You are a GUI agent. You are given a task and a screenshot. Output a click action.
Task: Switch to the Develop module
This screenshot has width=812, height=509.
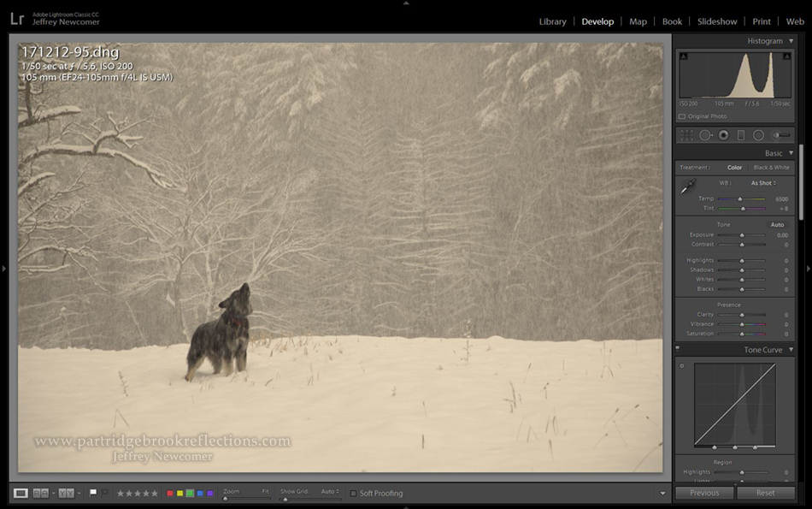597,21
